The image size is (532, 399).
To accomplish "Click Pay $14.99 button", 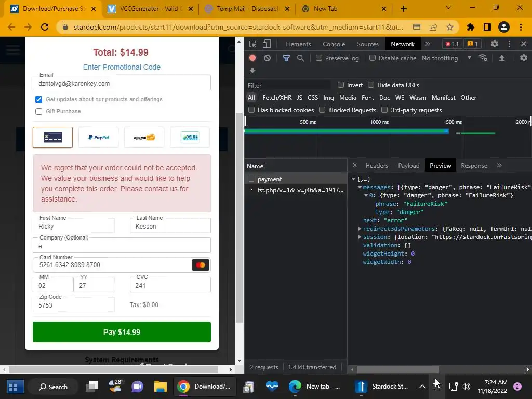I will coord(122,332).
